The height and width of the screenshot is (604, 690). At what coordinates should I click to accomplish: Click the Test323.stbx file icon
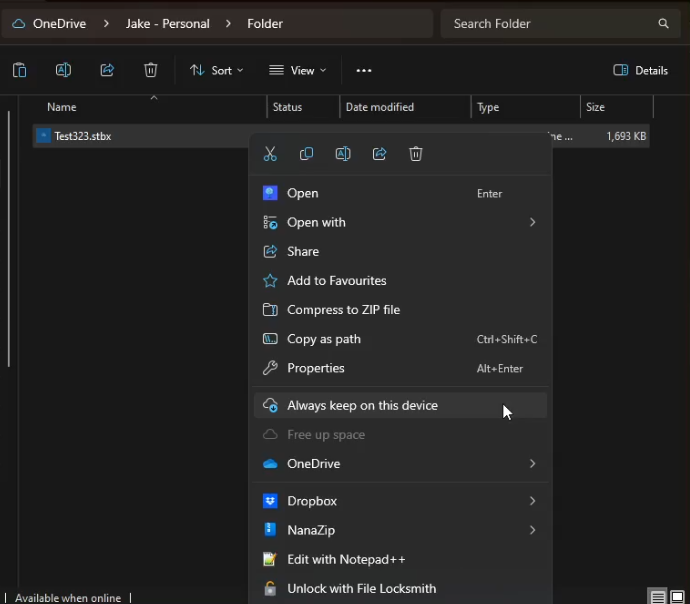pos(43,135)
